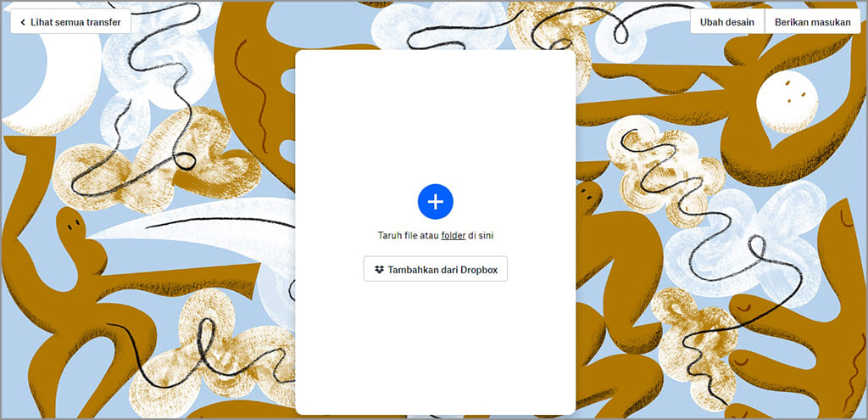
Task: Click the blue plus add-files icon
Action: [x=435, y=202]
